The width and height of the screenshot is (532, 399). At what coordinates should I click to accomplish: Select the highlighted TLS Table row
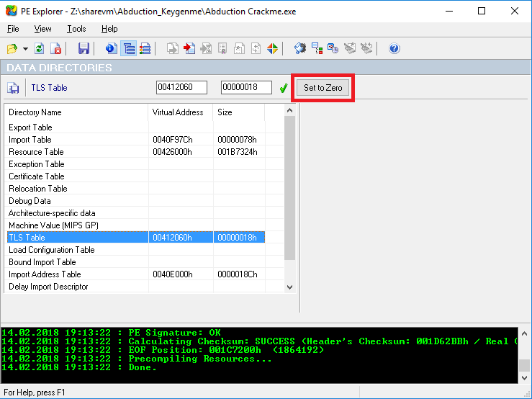pos(136,238)
